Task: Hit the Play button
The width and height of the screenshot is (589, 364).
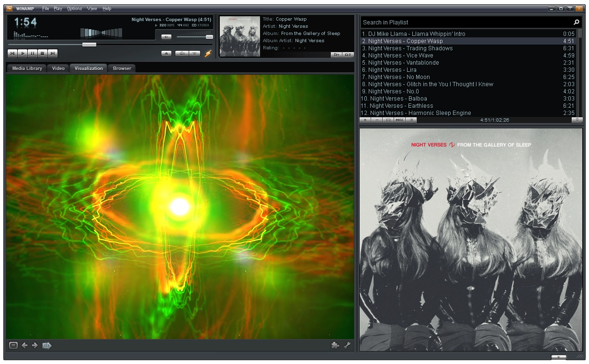Action: pos(23,54)
